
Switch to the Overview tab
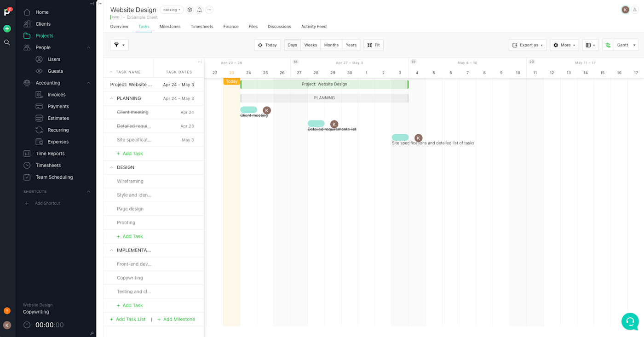pyautogui.click(x=119, y=27)
